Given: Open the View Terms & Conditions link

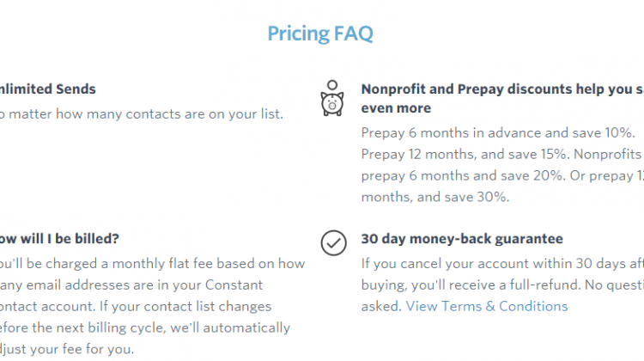Looking at the screenshot, I should coord(487,306).
